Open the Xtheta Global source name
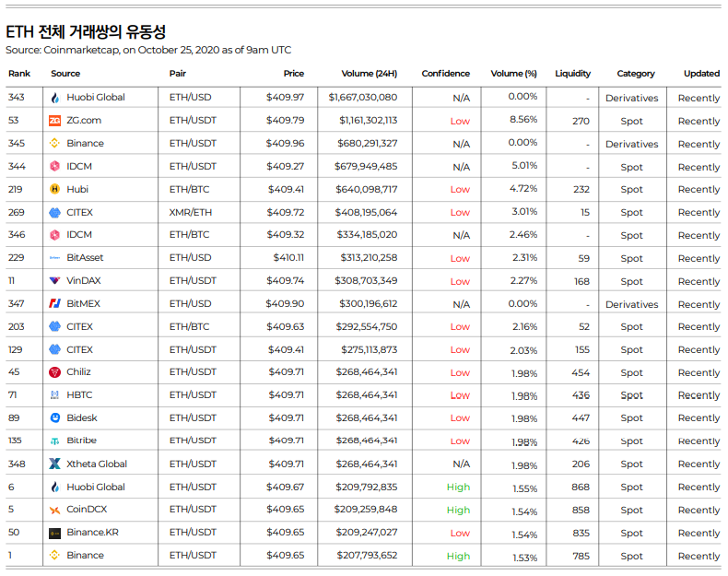The width and height of the screenshot is (728, 576). click(x=97, y=464)
